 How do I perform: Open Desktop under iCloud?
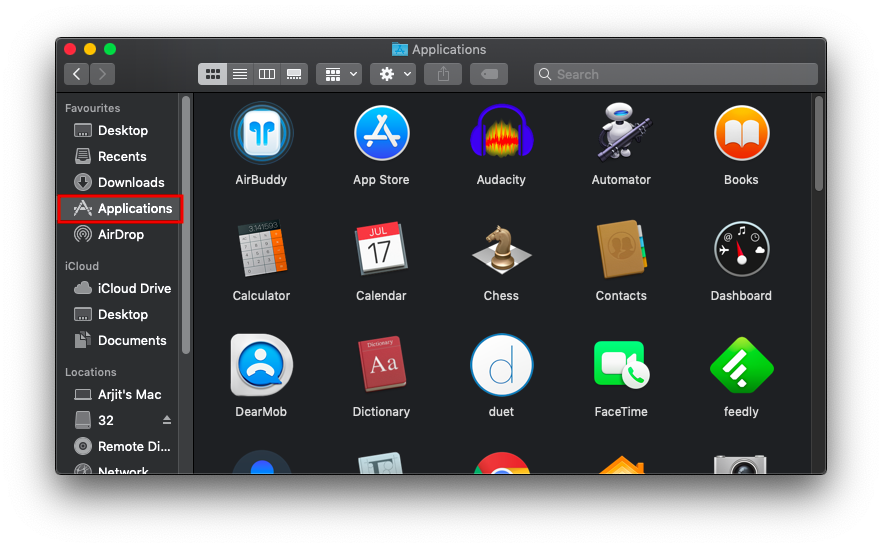(x=119, y=315)
